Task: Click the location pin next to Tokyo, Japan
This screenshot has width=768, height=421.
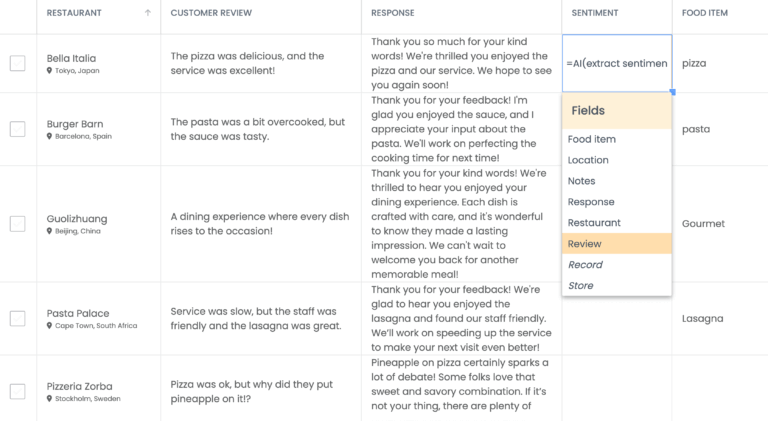Action: (49, 70)
